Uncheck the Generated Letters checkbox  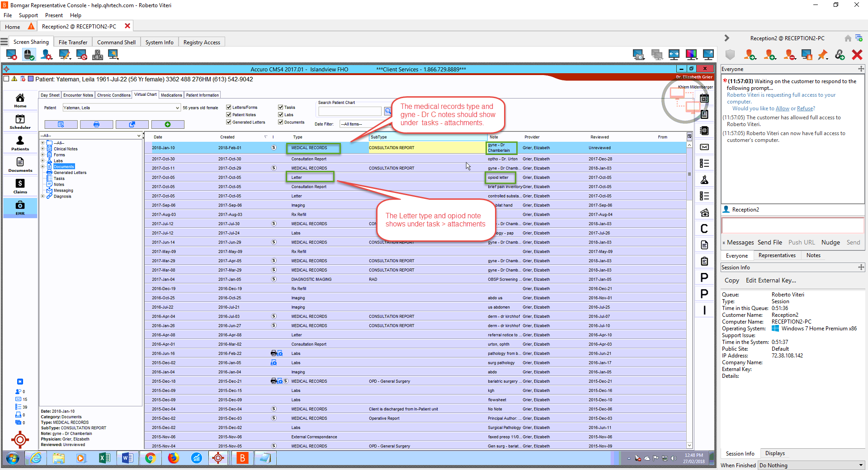pyautogui.click(x=229, y=122)
